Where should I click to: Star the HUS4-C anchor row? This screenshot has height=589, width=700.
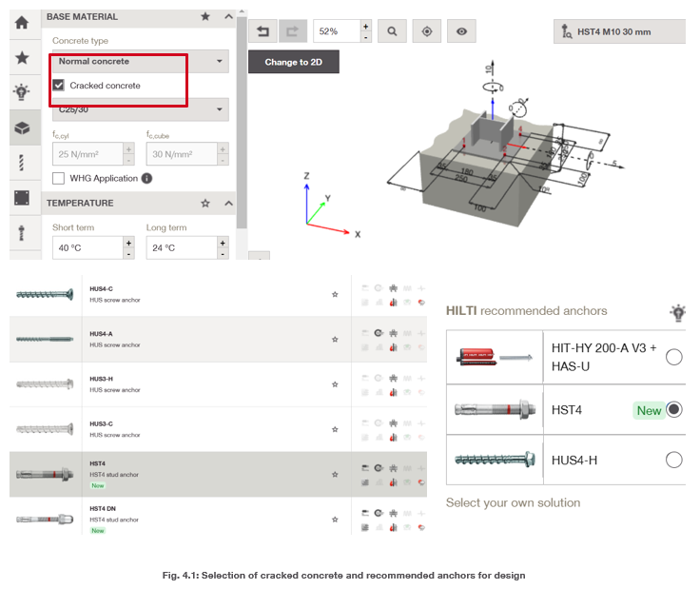pyautogui.click(x=335, y=294)
